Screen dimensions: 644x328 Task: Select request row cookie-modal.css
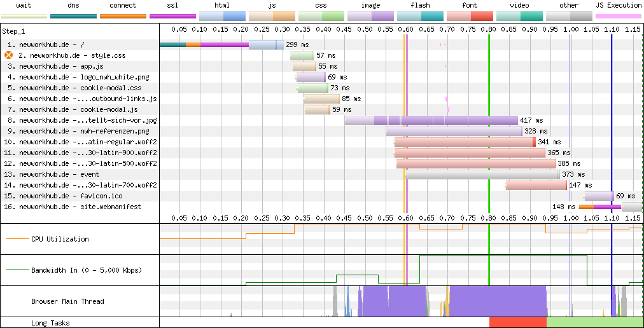[x=74, y=88]
